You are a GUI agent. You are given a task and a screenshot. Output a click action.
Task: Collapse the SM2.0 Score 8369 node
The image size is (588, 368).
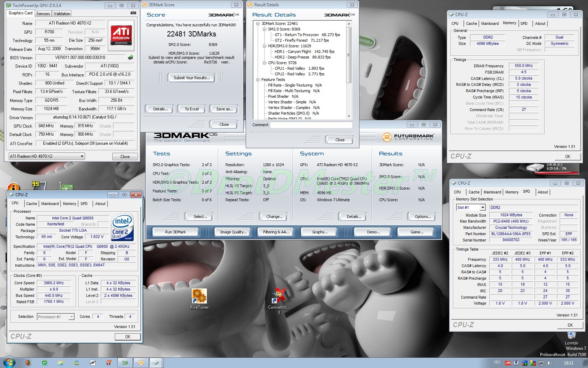(265, 29)
